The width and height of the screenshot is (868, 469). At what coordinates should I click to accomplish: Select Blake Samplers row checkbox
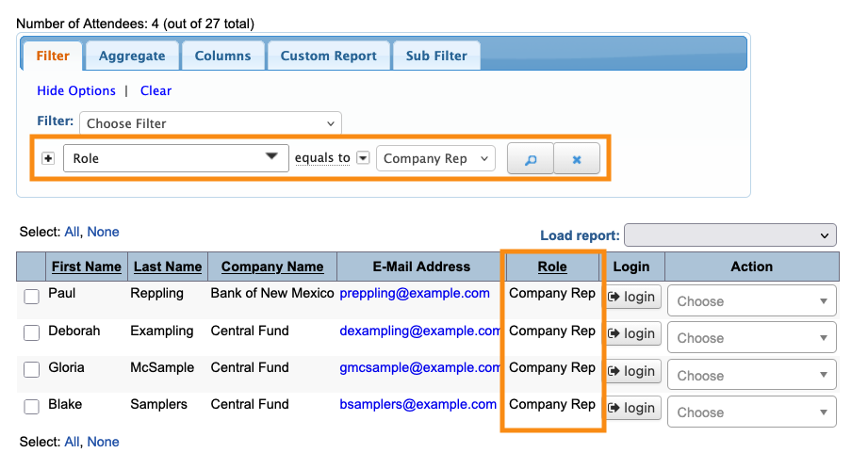click(31, 408)
